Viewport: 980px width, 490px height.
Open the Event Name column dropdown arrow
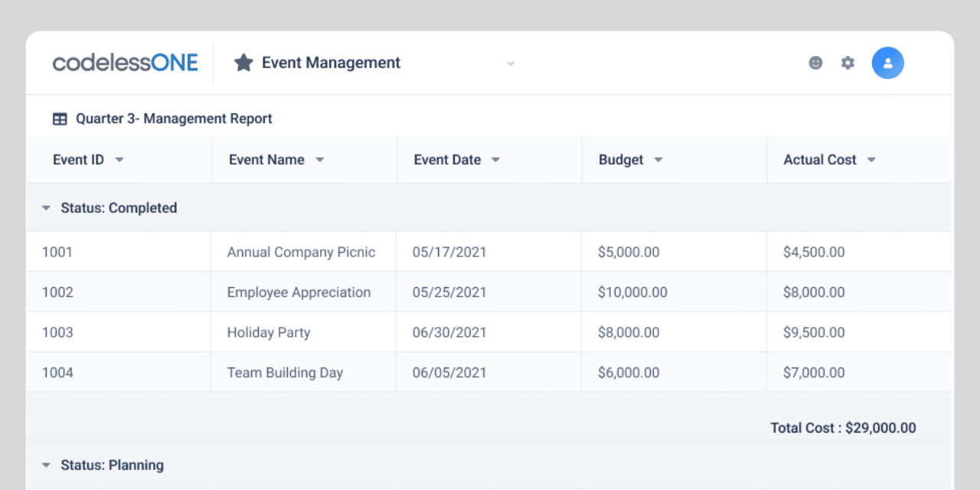[319, 160]
